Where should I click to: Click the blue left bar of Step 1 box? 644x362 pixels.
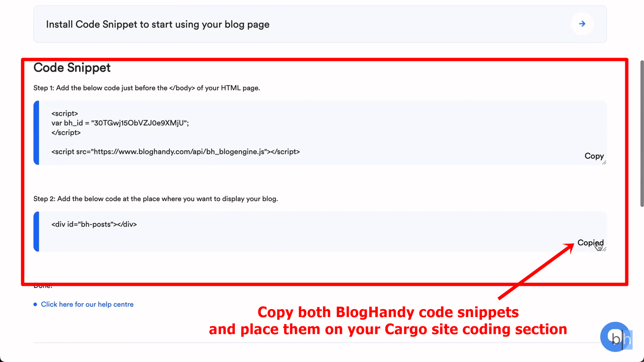pyautogui.click(x=36, y=133)
